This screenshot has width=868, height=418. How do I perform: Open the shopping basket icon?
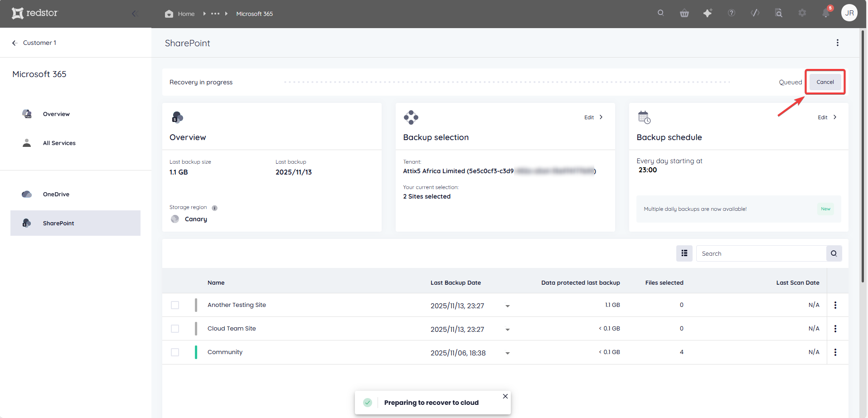tap(684, 13)
